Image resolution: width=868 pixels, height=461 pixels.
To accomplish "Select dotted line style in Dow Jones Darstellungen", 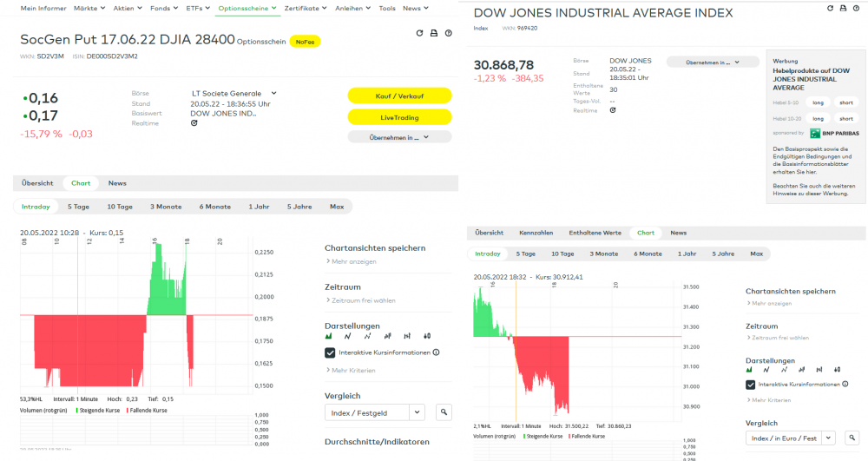I will pyautogui.click(x=785, y=370).
